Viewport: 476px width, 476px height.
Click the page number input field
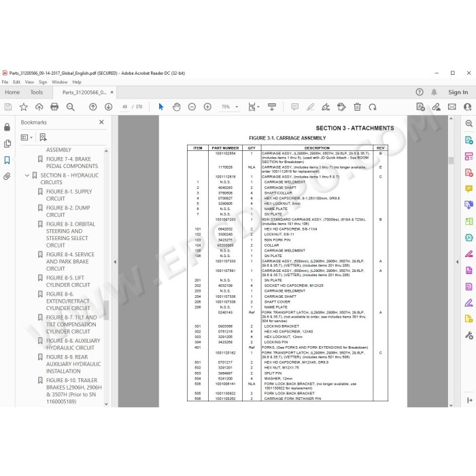coord(124,107)
